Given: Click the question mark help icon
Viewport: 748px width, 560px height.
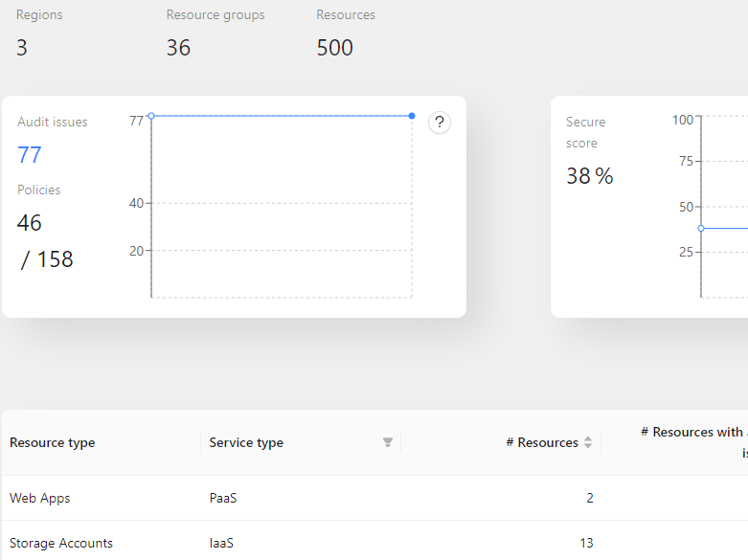Looking at the screenshot, I should [440, 123].
